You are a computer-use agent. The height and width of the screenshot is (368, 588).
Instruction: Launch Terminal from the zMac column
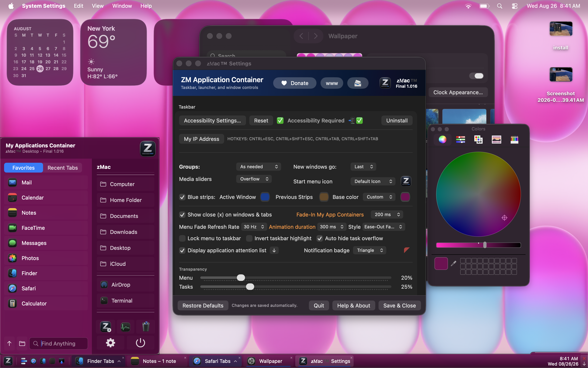(125, 301)
